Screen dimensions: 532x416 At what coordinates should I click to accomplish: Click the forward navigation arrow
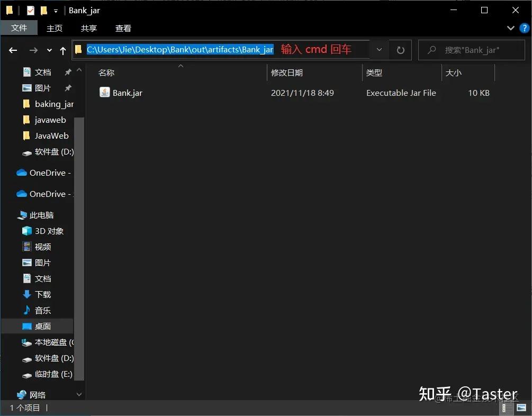tap(33, 50)
